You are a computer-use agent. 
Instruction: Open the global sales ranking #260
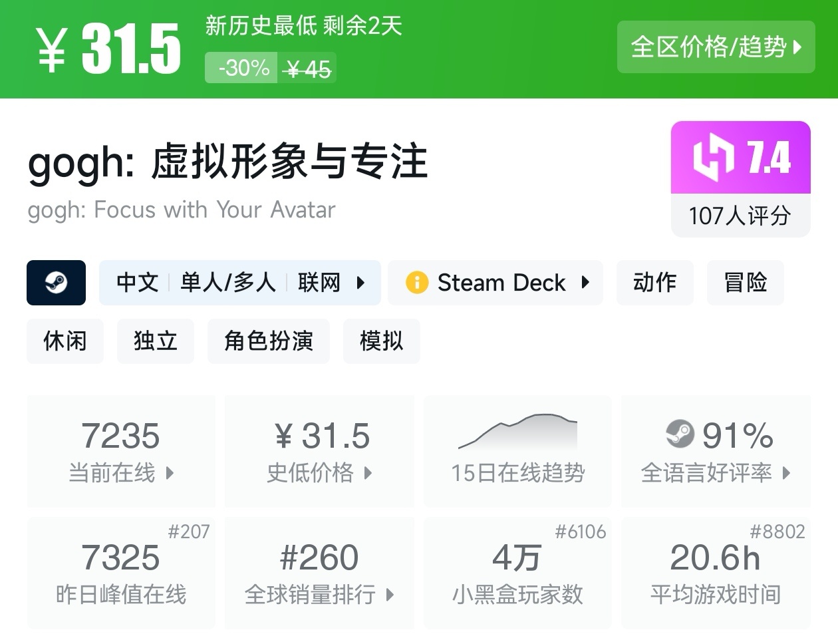(x=319, y=573)
